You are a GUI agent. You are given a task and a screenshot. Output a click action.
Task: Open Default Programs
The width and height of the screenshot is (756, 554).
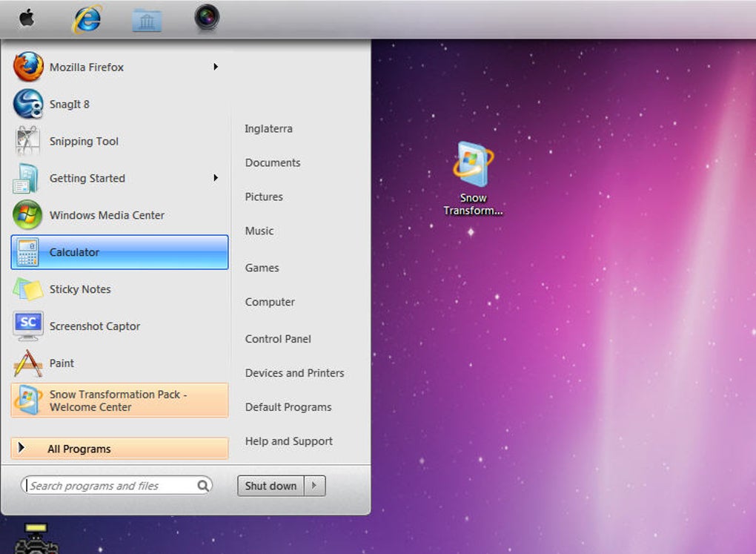point(288,407)
